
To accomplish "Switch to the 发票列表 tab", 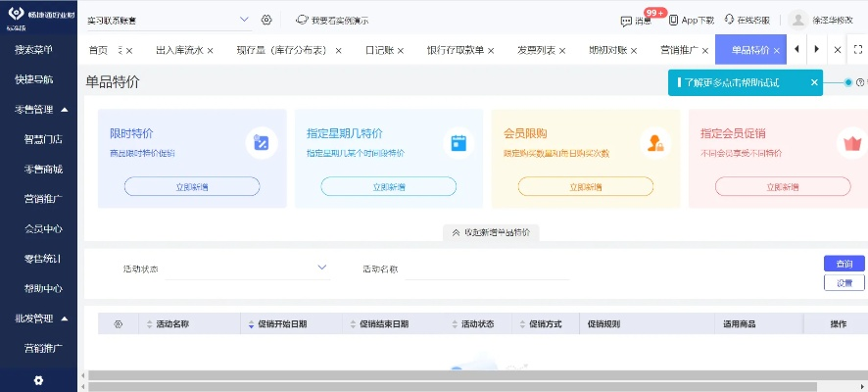I will (x=536, y=50).
